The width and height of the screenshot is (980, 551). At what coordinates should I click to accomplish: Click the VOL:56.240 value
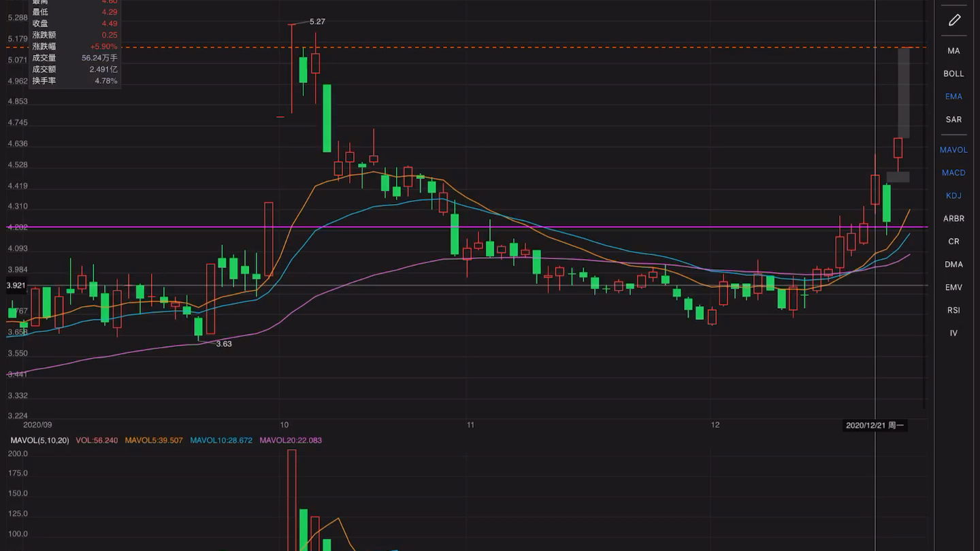pos(97,441)
